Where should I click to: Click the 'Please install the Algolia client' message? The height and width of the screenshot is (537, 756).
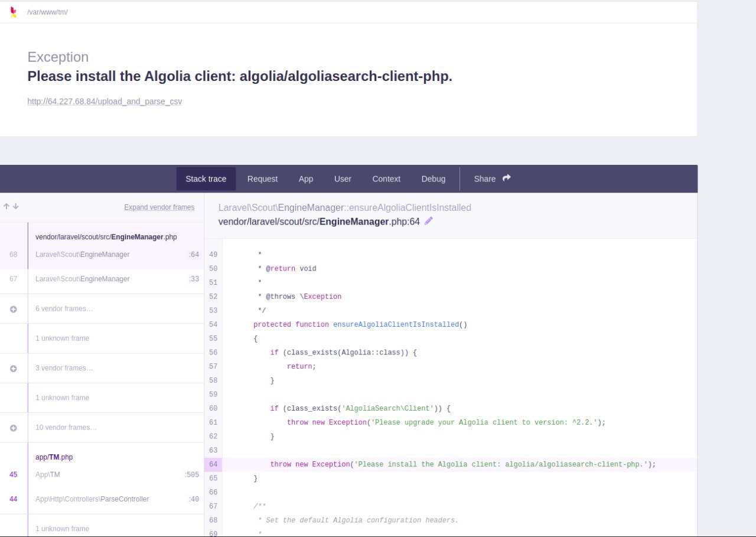click(x=240, y=76)
